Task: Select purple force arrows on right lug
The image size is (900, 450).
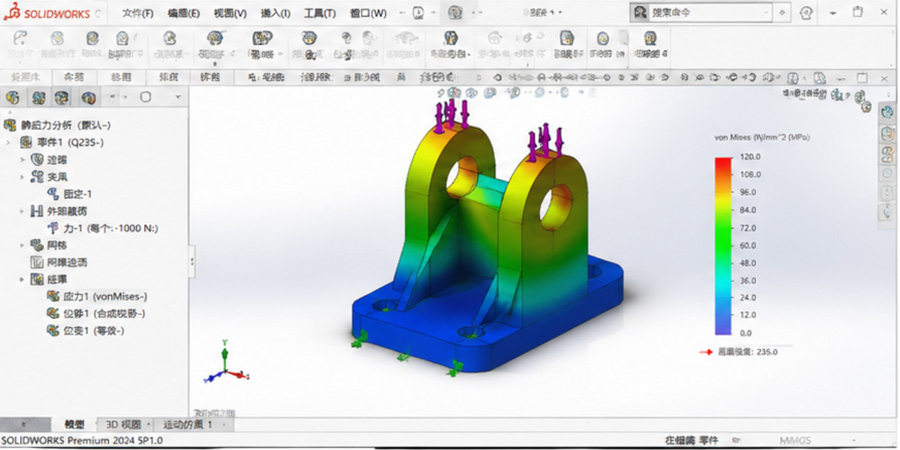Action: click(546, 141)
